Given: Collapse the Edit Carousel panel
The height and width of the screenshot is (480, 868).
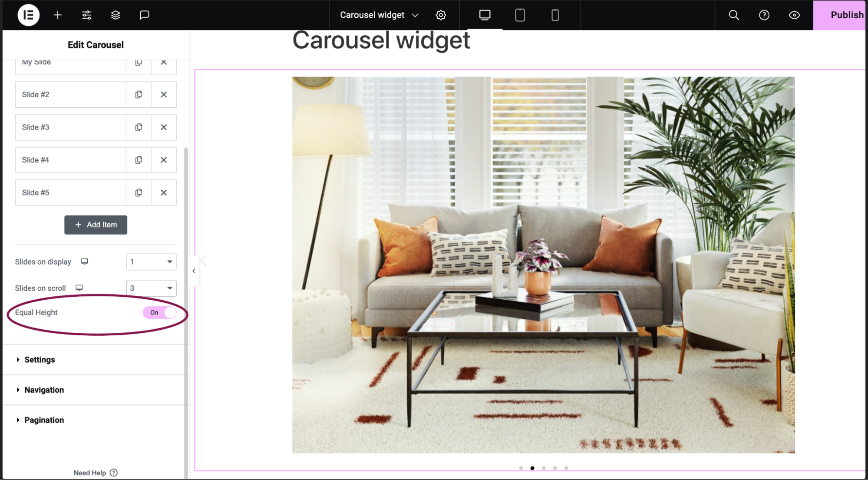Looking at the screenshot, I should (x=193, y=271).
